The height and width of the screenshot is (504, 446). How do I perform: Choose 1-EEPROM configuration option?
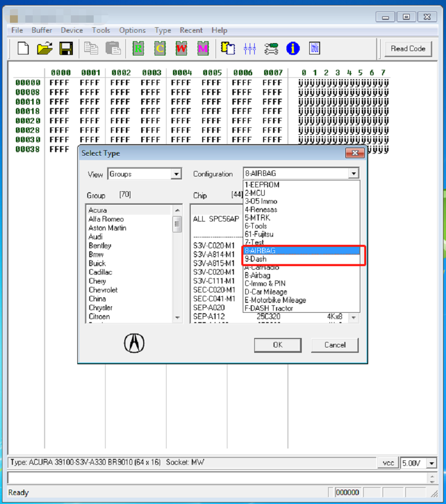click(301, 185)
